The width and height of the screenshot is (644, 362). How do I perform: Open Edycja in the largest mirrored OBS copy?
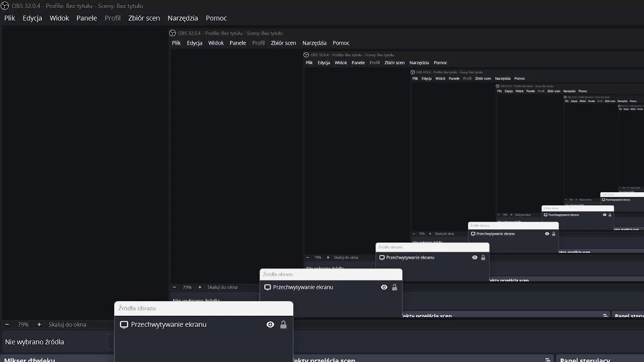[x=194, y=43]
